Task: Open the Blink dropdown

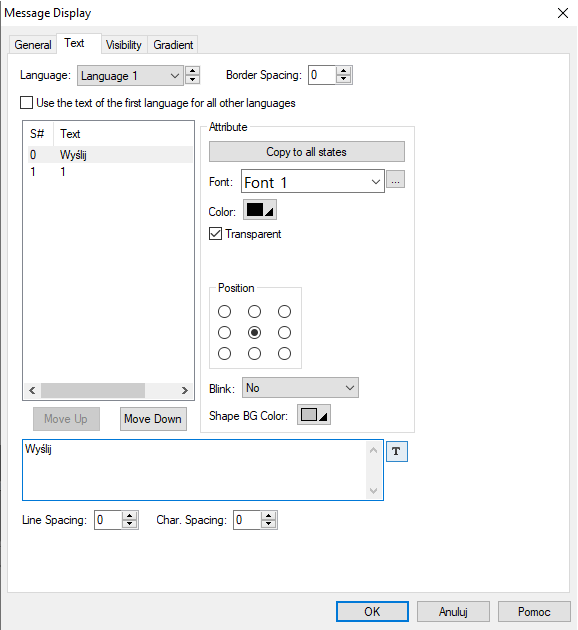Action: 300,388
